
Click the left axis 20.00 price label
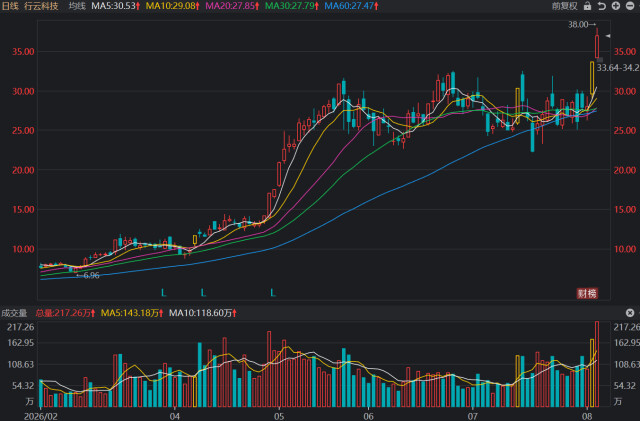[x=23, y=170]
